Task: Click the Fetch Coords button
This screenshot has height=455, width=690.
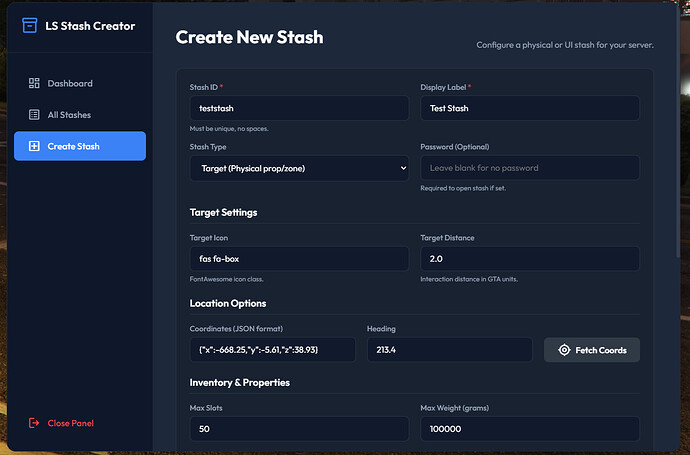Action: (x=592, y=350)
